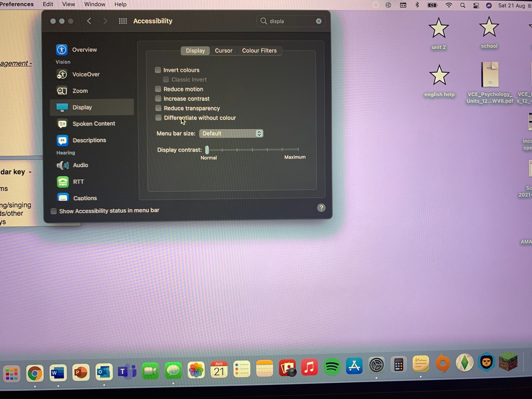The width and height of the screenshot is (532, 399).
Task: Clear the search field text
Action: [x=319, y=21]
